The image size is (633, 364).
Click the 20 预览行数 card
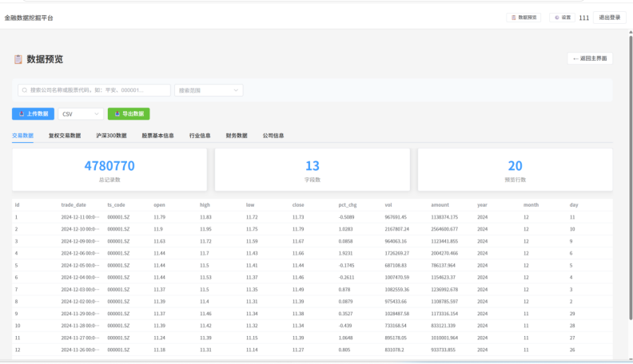pos(516,170)
